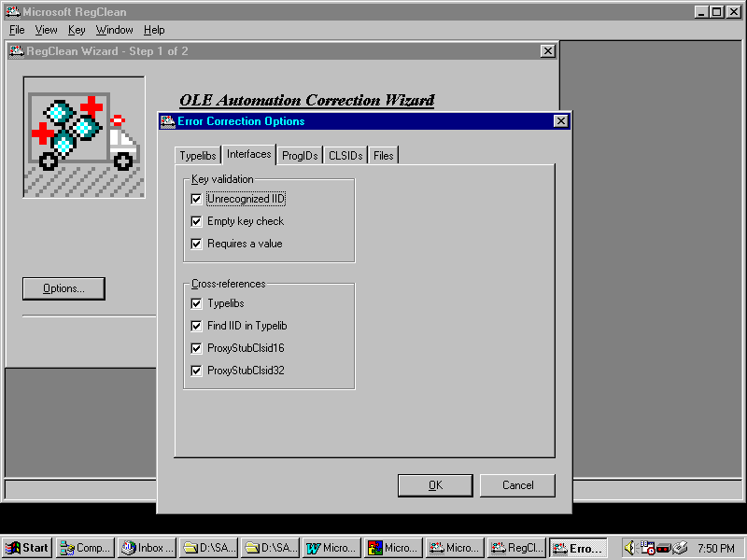Open the Inbox taskbar button
747x560 pixels.
pyautogui.click(x=147, y=548)
